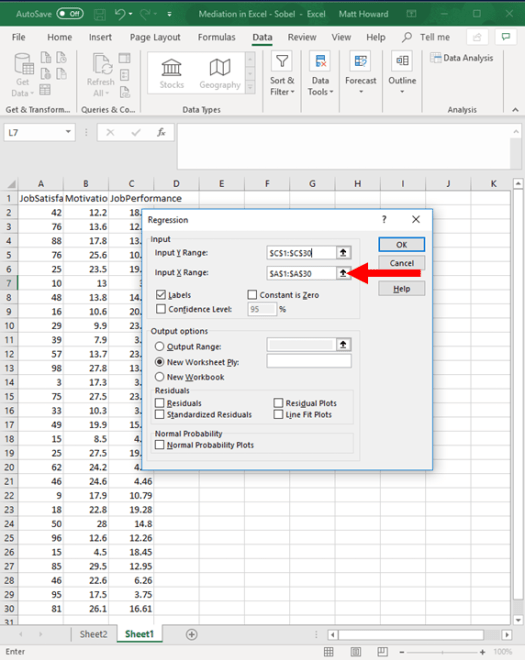The width and height of the screenshot is (525, 660).
Task: Open the File menu tab
Action: [x=19, y=37]
